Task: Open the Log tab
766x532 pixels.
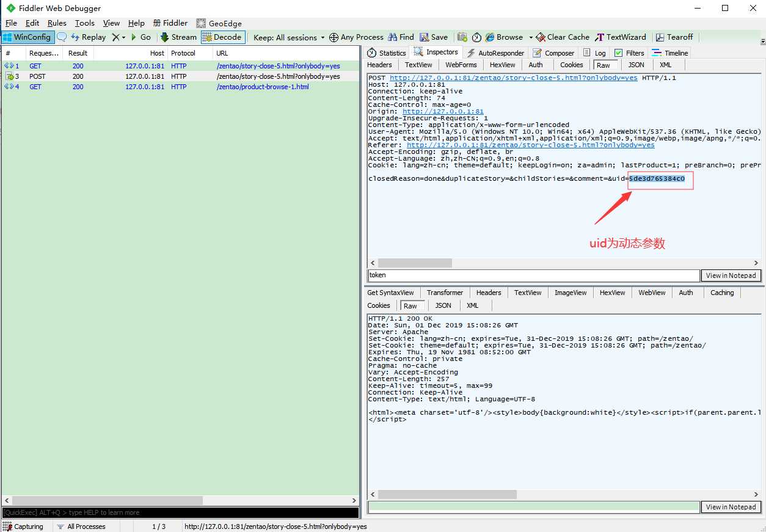Action: 594,53
